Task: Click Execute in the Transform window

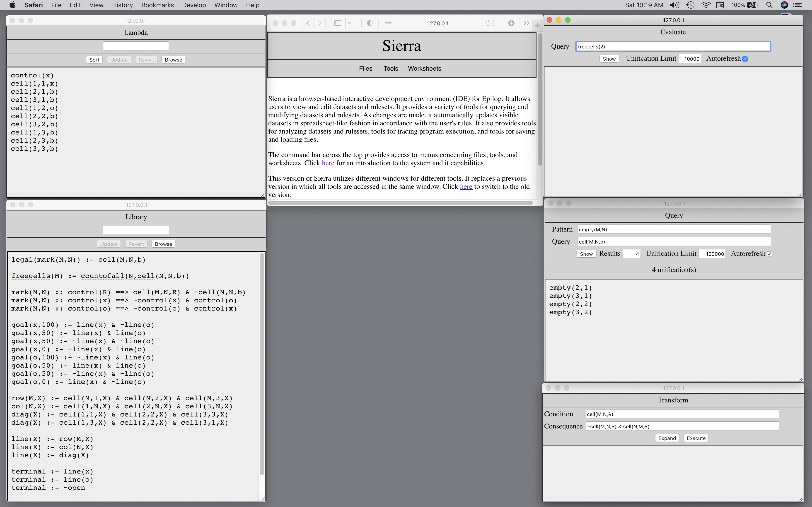Action: 696,438
